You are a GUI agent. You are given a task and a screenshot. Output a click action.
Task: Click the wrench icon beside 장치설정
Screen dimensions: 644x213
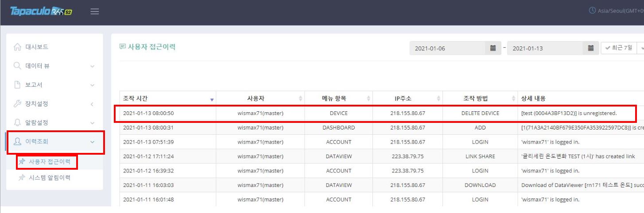[18, 104]
